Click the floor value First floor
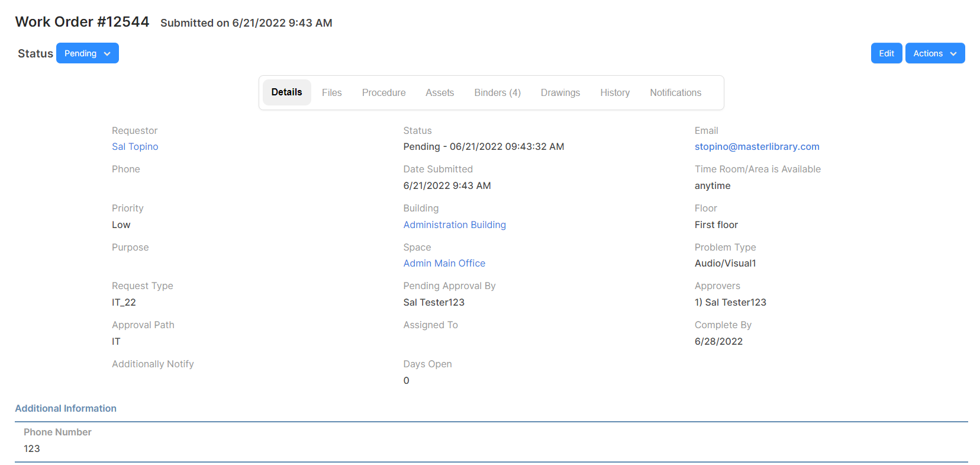This screenshot has width=980, height=465. pos(716,225)
